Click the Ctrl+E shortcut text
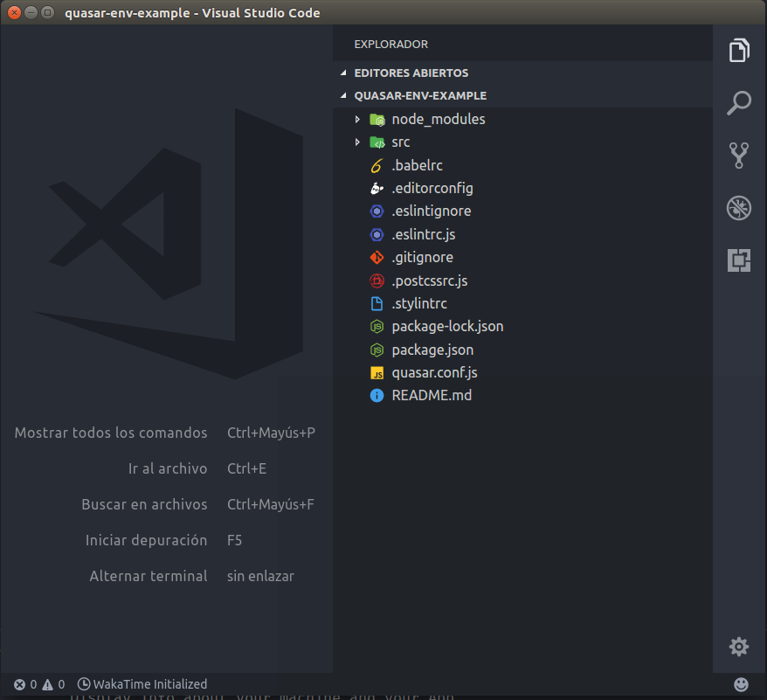 (x=246, y=469)
